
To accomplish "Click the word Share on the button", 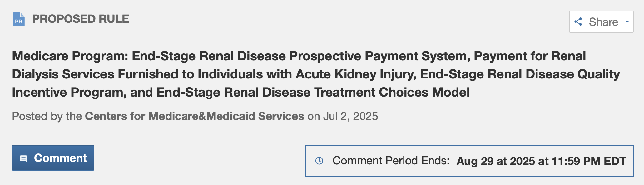I will pyautogui.click(x=603, y=22).
